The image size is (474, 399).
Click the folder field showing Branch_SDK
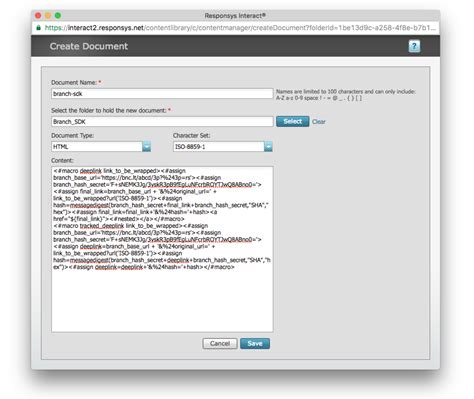[162, 122]
